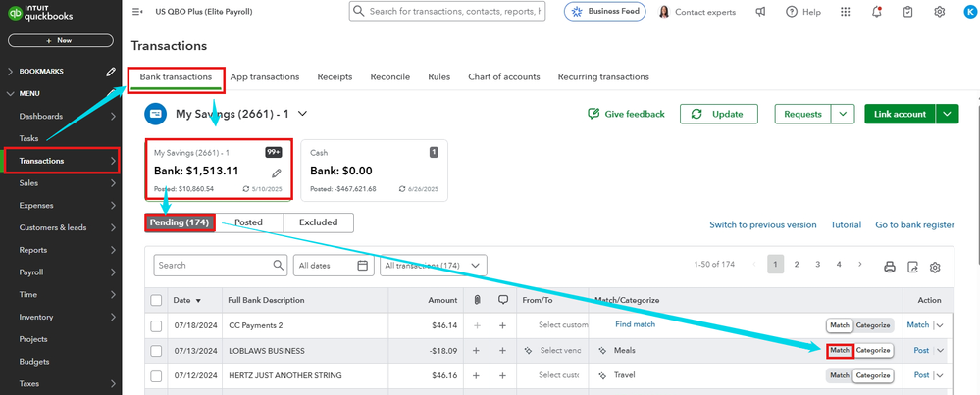Click the QuickBooks logo
980x395 pixels.
coord(40,13)
